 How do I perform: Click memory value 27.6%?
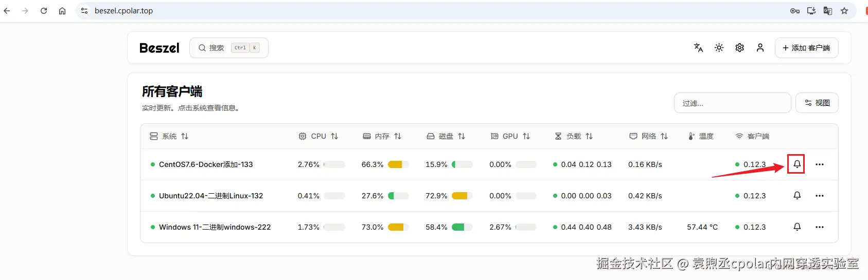pyautogui.click(x=373, y=196)
